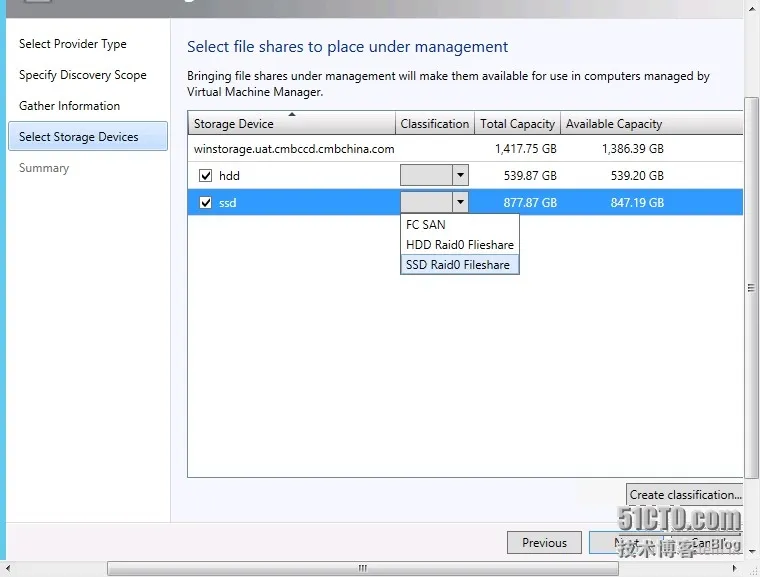Click the vertical scrollbar thumb

pyautogui.click(x=751, y=288)
